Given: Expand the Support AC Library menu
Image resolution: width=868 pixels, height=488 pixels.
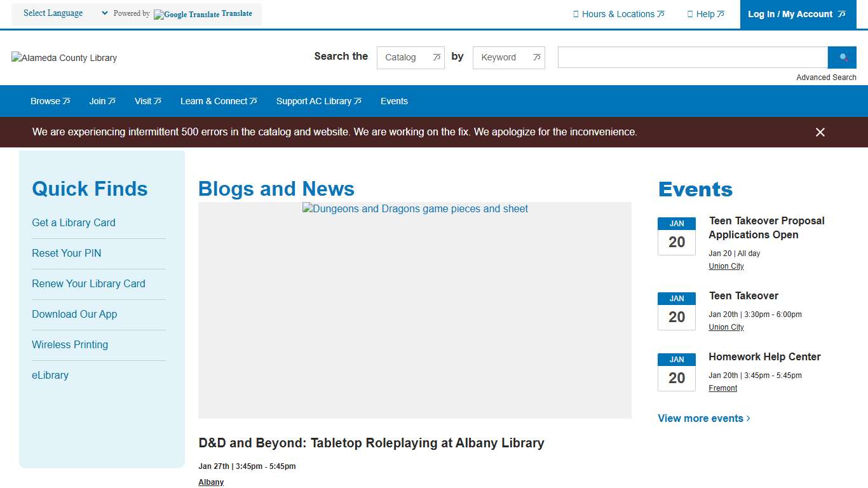Looking at the screenshot, I should (x=318, y=101).
